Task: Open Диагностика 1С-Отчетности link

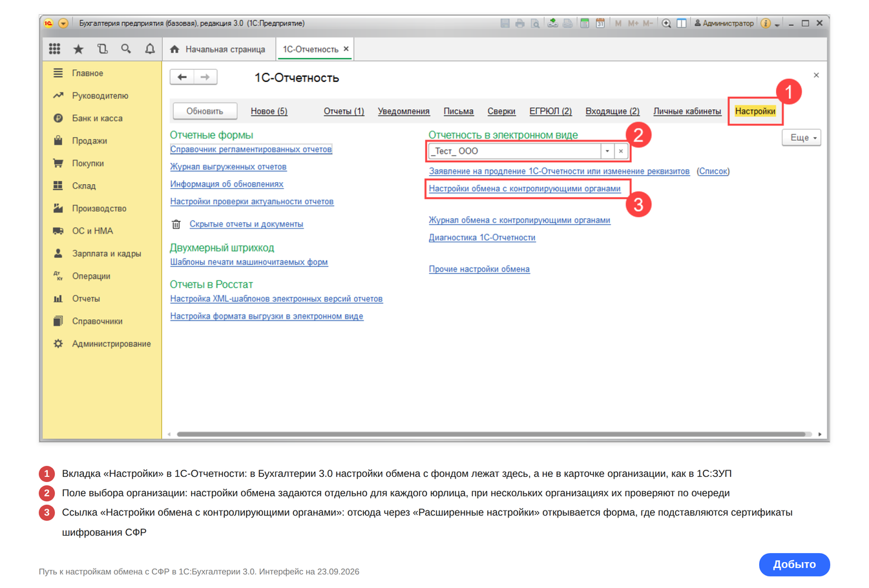Action: [x=482, y=238]
